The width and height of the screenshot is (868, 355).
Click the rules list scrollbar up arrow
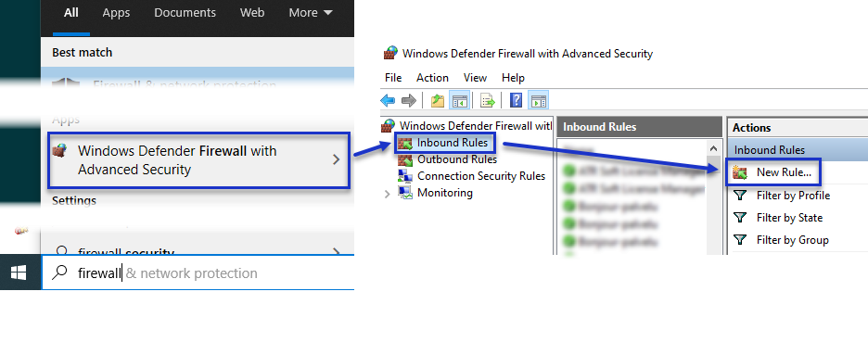[713, 148]
